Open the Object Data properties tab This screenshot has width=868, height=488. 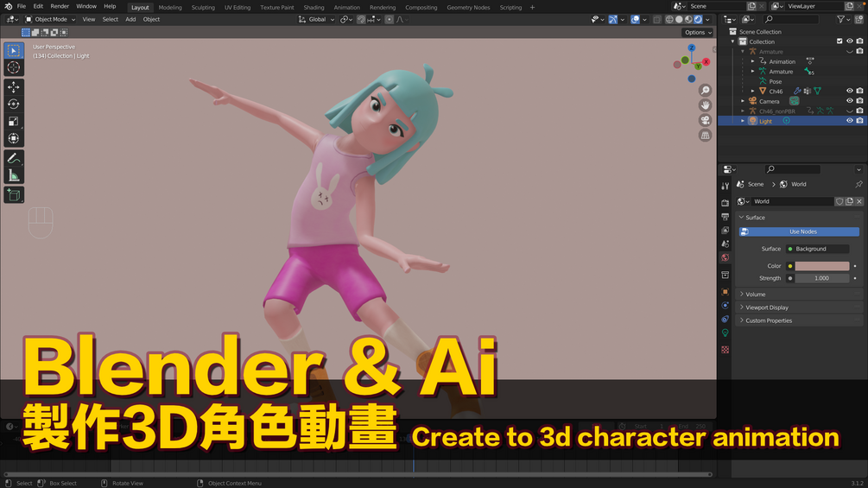coord(725,333)
